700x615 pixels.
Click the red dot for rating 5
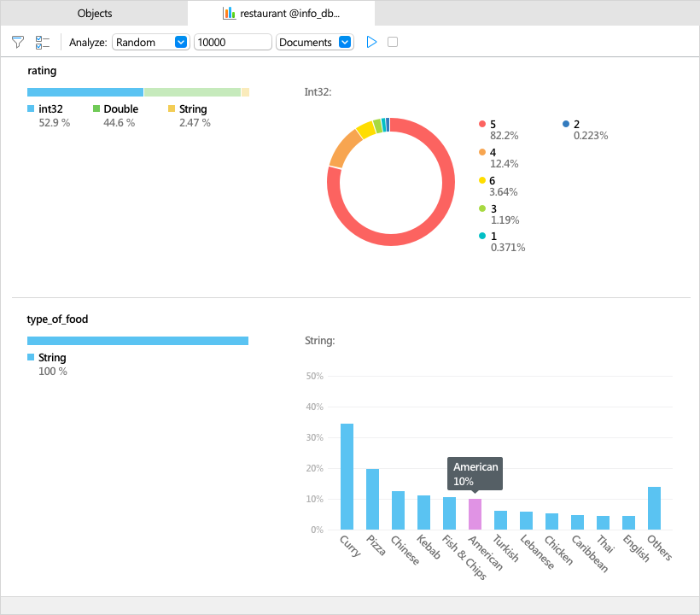(482, 124)
